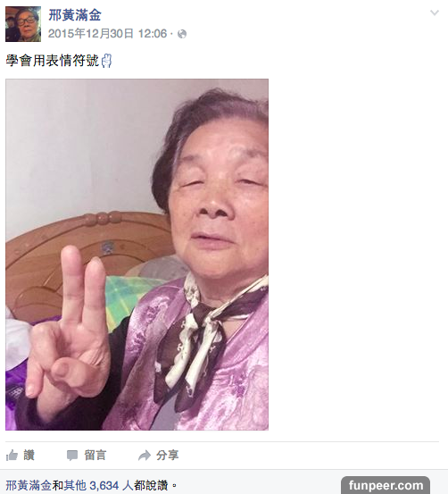
Task: Click the victory hand emoji in post text
Action: point(106,61)
